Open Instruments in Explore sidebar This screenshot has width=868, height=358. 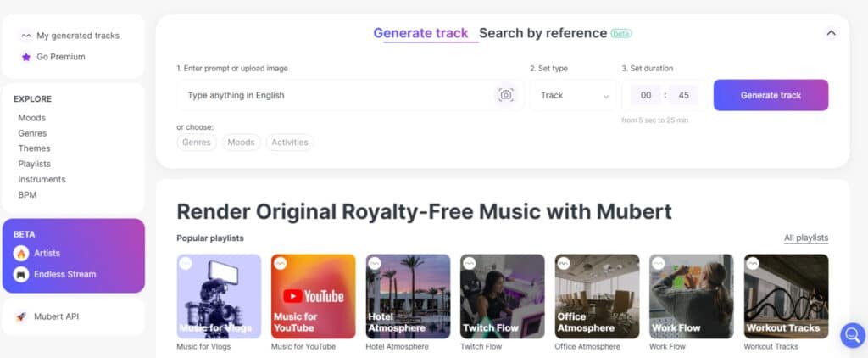tap(42, 180)
